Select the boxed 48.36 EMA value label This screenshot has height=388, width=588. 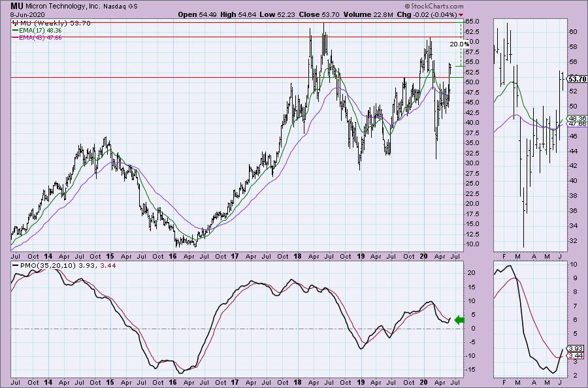(x=578, y=118)
